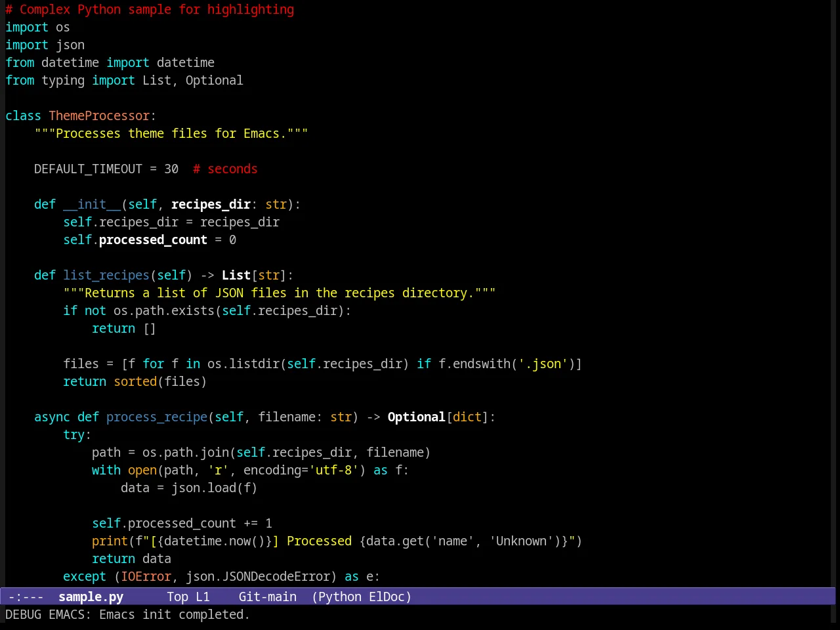The height and width of the screenshot is (630, 840).
Task: Click the bold recipes_dir parameter
Action: [x=211, y=204]
